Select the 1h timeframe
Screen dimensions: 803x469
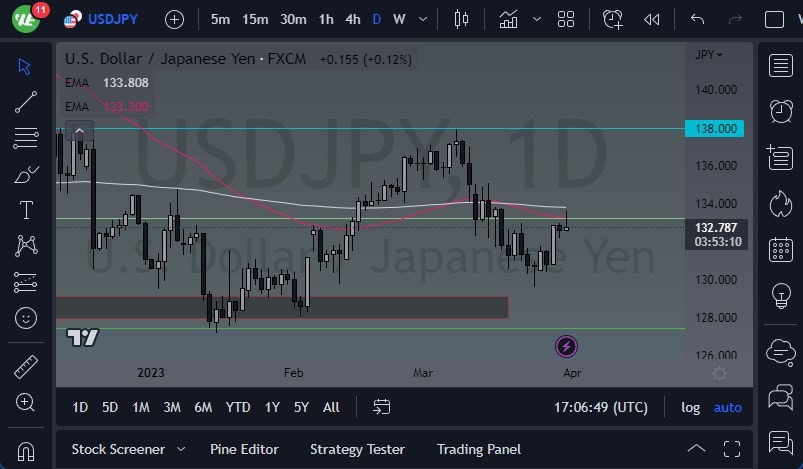pos(326,19)
